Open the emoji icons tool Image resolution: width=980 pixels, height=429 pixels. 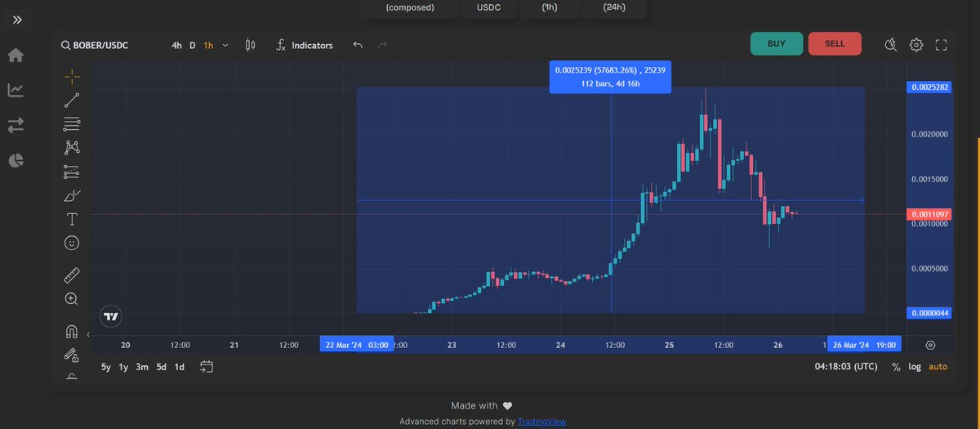click(72, 243)
